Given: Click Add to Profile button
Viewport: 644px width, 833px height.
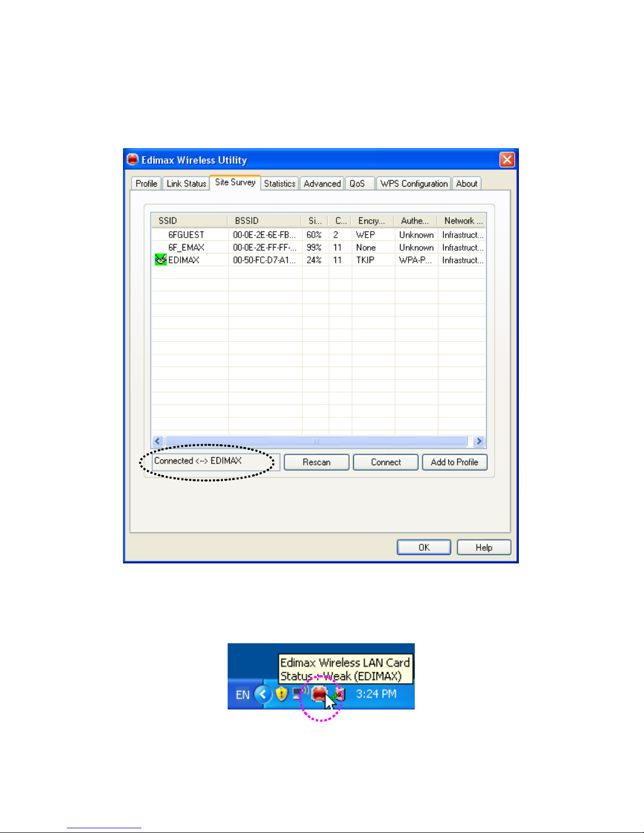Looking at the screenshot, I should tap(454, 462).
